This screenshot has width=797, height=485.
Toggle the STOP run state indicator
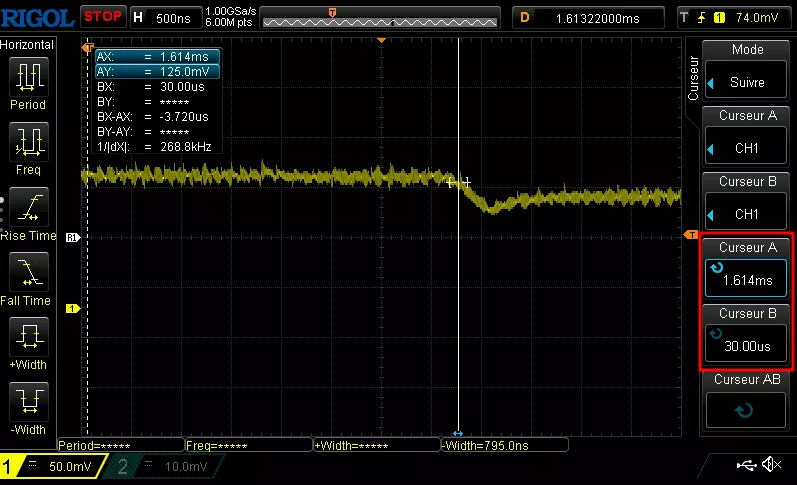tap(104, 17)
